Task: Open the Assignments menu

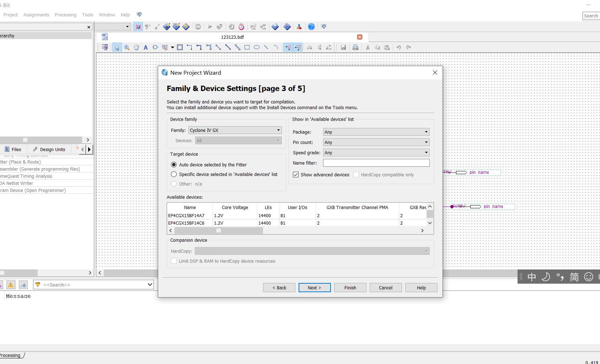Action: (36, 15)
